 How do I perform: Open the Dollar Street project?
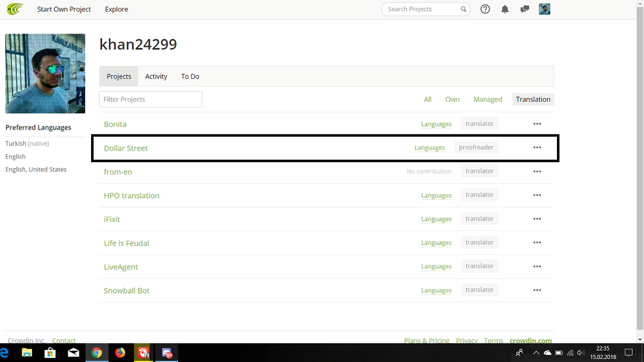126,148
